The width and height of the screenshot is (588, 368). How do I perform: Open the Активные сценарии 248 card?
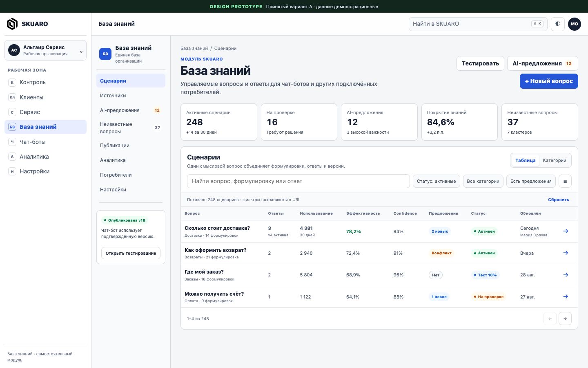(219, 122)
